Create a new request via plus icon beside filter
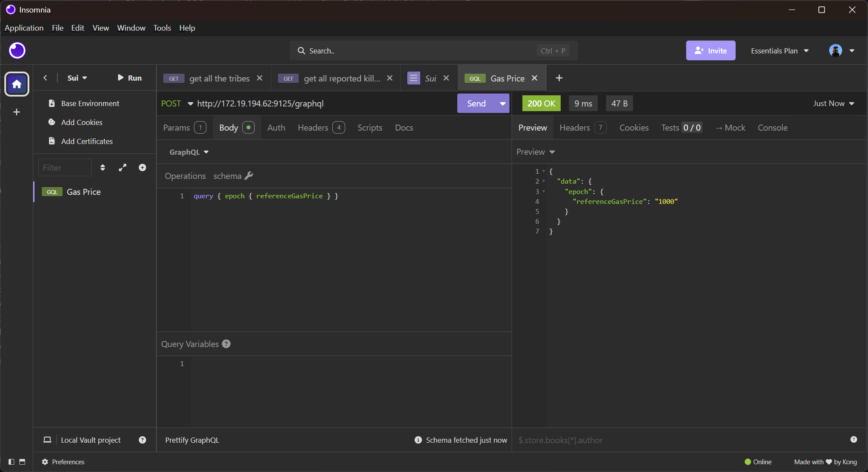This screenshot has height=472, width=868. coord(142,167)
